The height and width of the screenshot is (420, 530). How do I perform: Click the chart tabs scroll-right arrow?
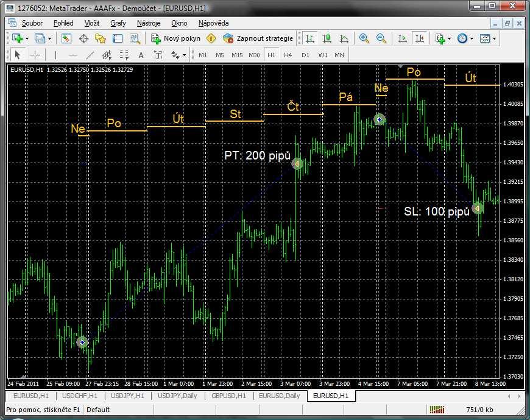[519, 396]
